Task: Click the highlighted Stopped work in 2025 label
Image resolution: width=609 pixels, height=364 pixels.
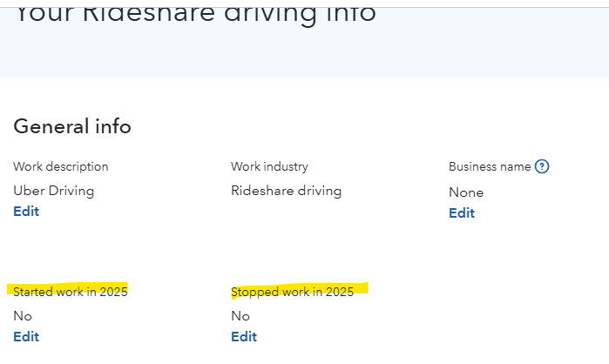Action: coord(293,292)
